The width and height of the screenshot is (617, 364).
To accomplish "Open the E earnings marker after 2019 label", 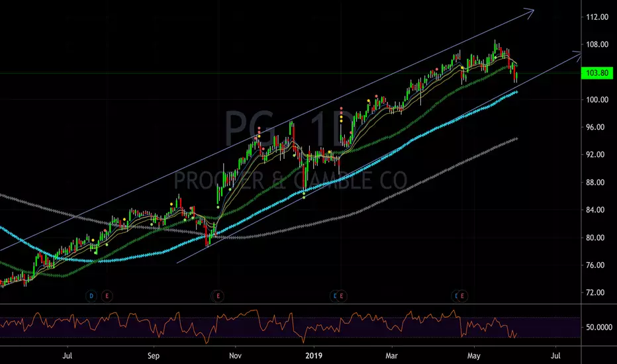I will [342, 296].
